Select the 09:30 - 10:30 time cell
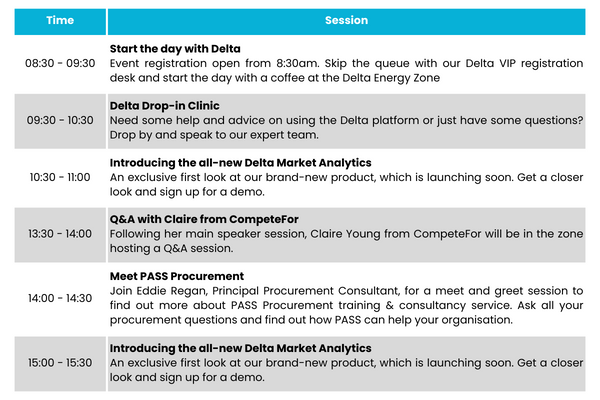Screen dimensions: 600x400 point(60,120)
